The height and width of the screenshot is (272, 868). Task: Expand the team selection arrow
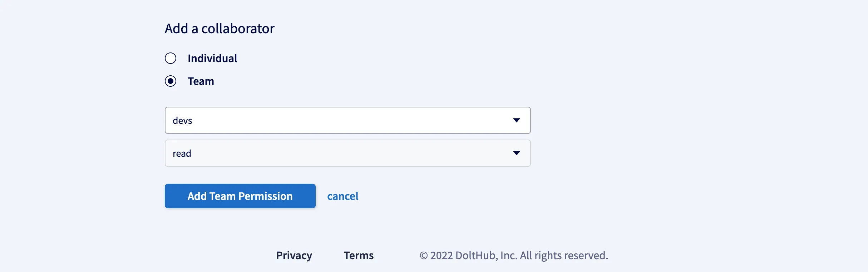coord(516,120)
